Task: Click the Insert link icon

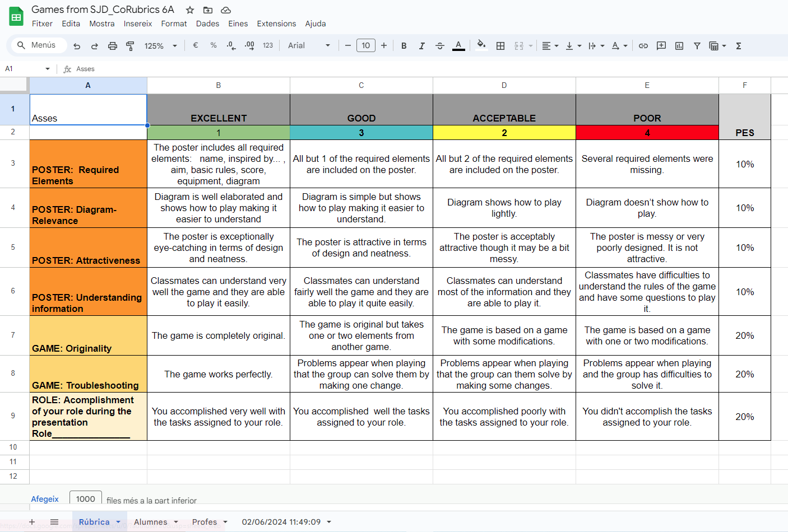Action: click(643, 46)
